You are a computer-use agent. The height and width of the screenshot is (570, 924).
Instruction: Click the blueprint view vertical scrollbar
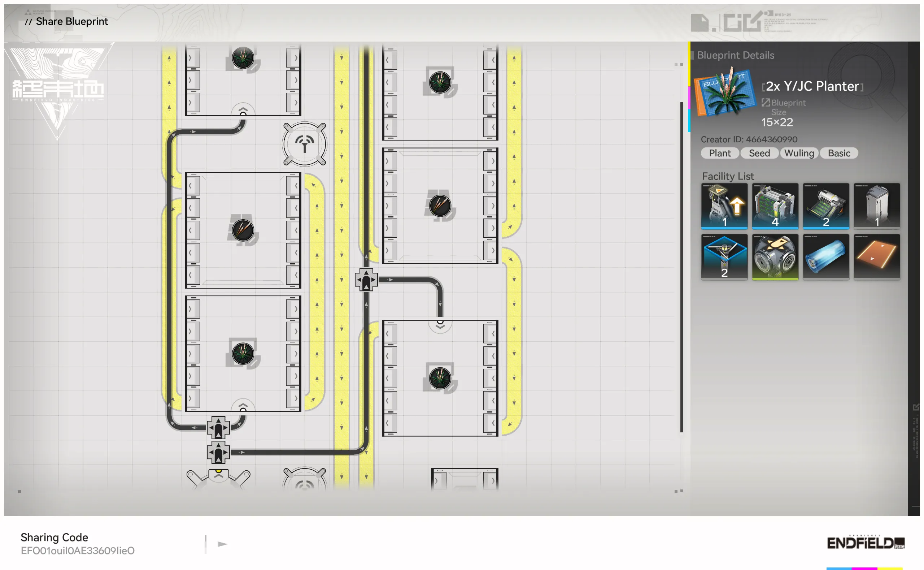pos(681,267)
